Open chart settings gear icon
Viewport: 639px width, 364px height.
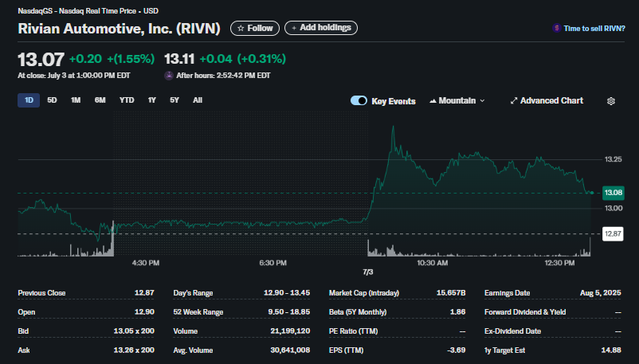coord(610,101)
